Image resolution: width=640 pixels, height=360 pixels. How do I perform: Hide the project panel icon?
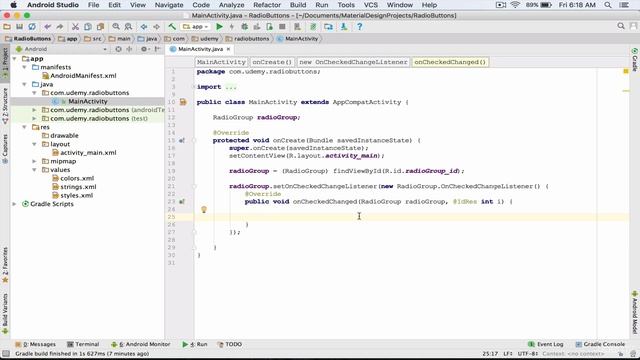(158, 49)
